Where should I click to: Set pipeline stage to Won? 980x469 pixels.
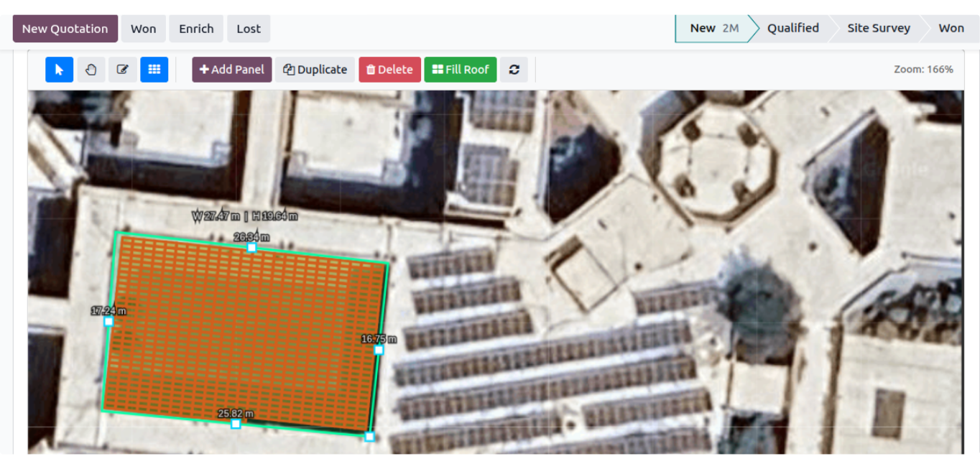(951, 28)
